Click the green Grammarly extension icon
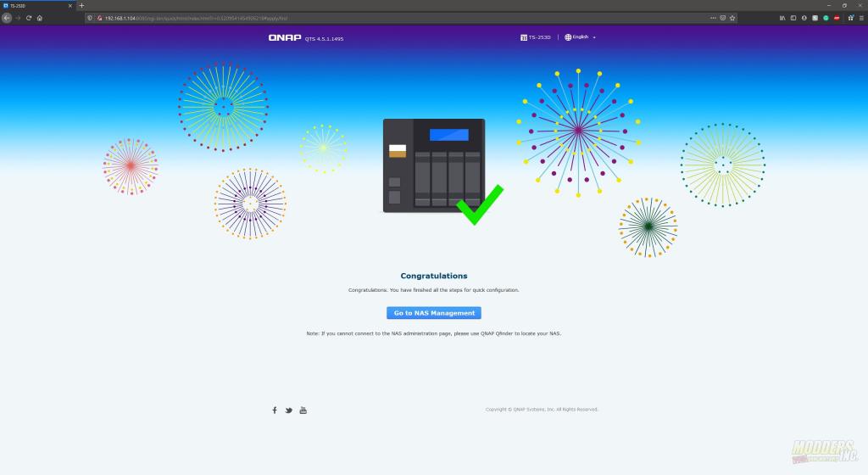The height and width of the screenshot is (475, 868). pyautogui.click(x=826, y=18)
